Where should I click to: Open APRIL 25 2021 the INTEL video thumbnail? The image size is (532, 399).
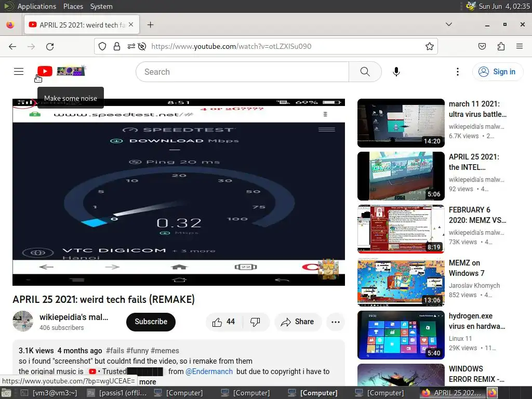click(401, 176)
